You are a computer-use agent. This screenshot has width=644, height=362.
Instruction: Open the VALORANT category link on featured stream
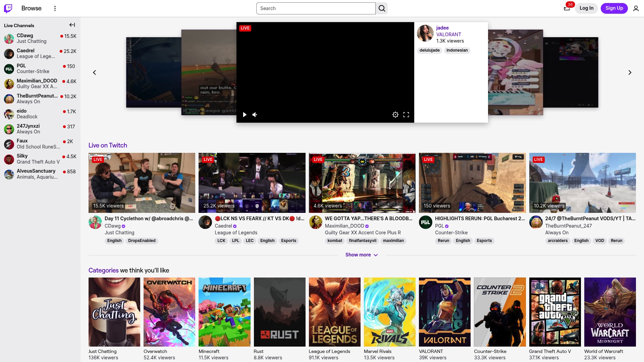pyautogui.click(x=448, y=35)
